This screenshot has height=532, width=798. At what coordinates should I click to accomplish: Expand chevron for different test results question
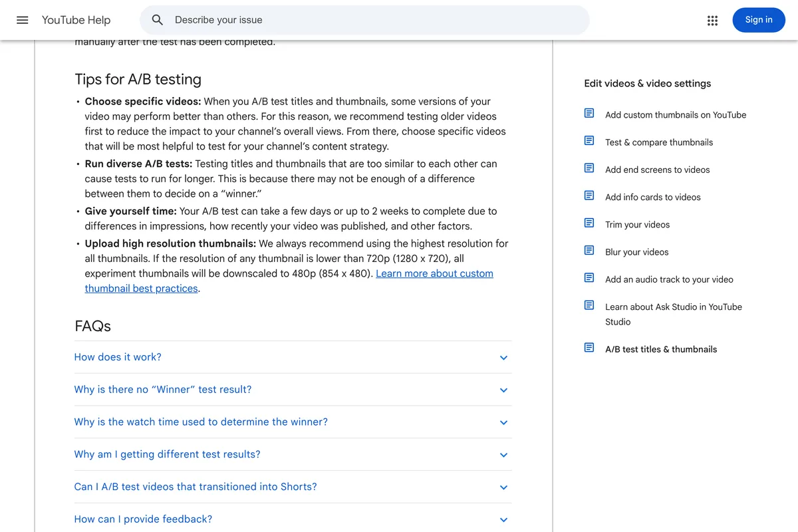coord(503,456)
